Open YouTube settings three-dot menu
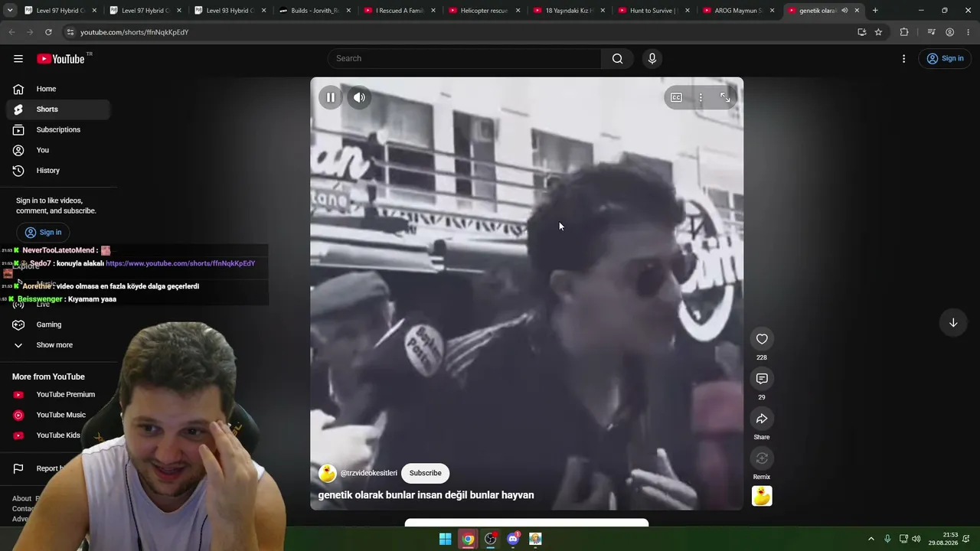The image size is (980, 551). [903, 59]
